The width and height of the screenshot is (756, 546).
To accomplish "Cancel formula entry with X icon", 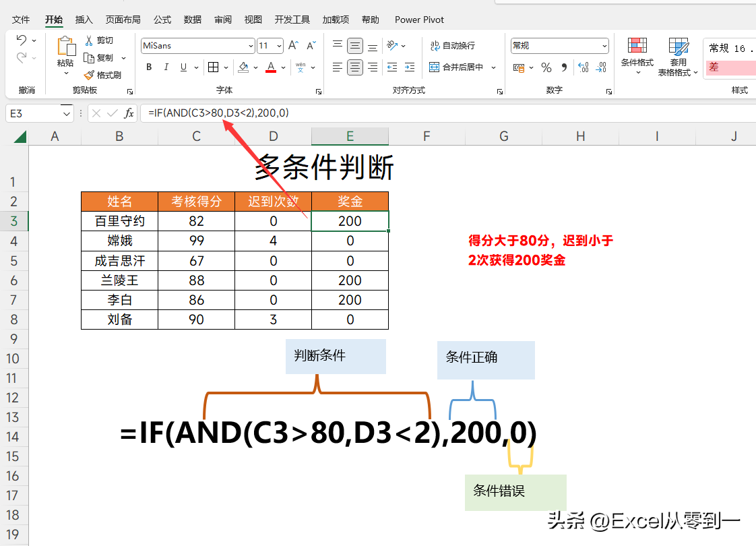I will (96, 113).
